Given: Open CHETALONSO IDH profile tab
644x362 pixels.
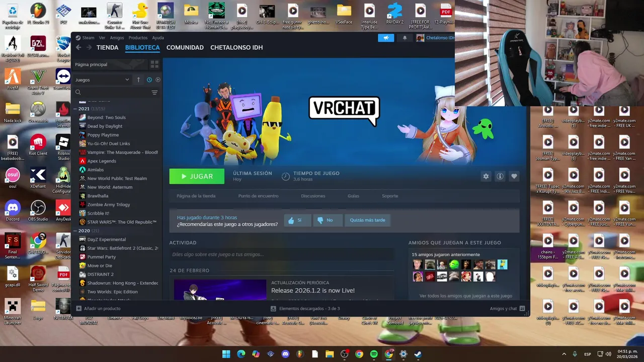Looking at the screenshot, I should (236, 47).
